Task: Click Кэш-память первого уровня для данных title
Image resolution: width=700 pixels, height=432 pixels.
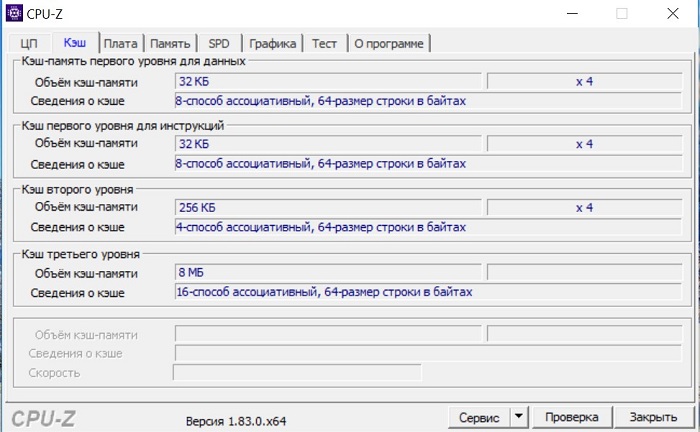Action: click(x=133, y=61)
